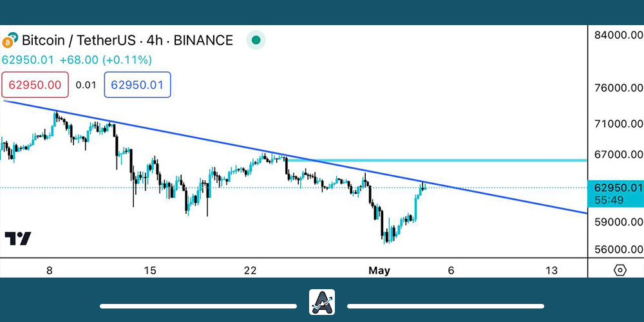The height and width of the screenshot is (322, 644).
Task: Click the lowest candle near May
Action: tap(386, 238)
